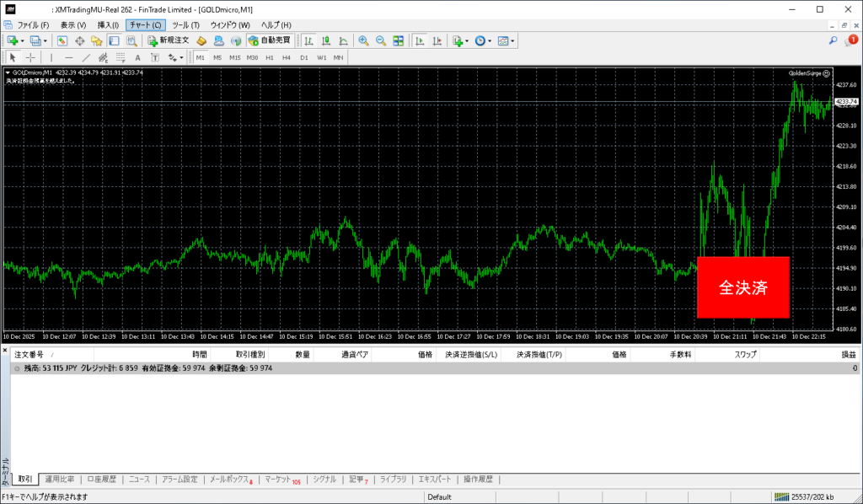This screenshot has width=863, height=504.
Task: Expand the periodicity clock dropdown
Action: coord(490,40)
